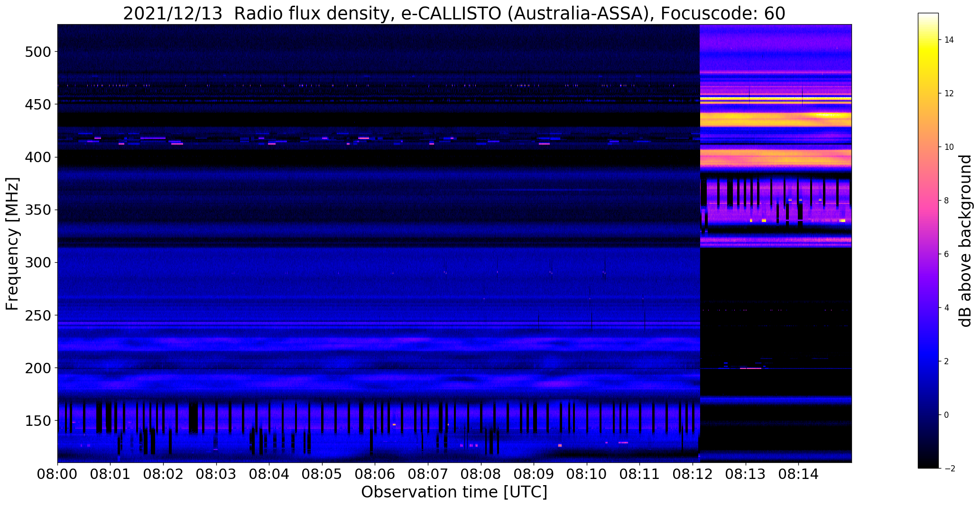Screen dimensions: 980x506
Task: Click the 'Observation time [UTC]' x-axis label
Action: pyautogui.click(x=454, y=492)
